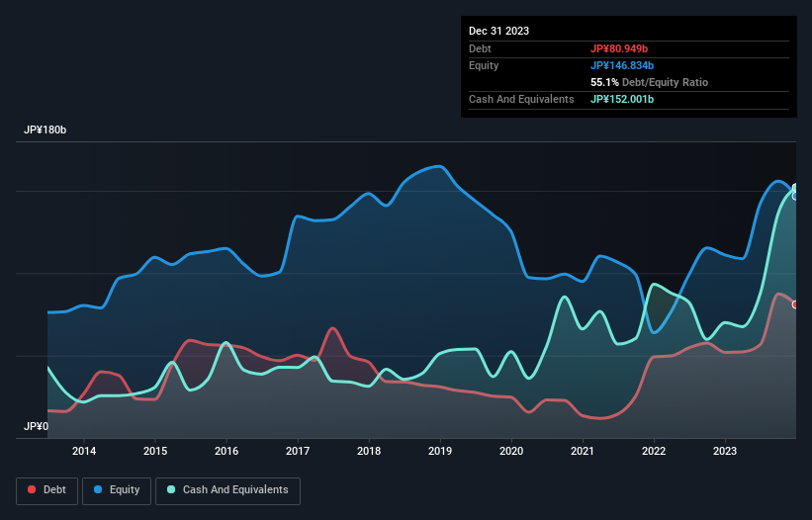Click the blue Equity endpoint marker

pyautogui.click(x=795, y=196)
